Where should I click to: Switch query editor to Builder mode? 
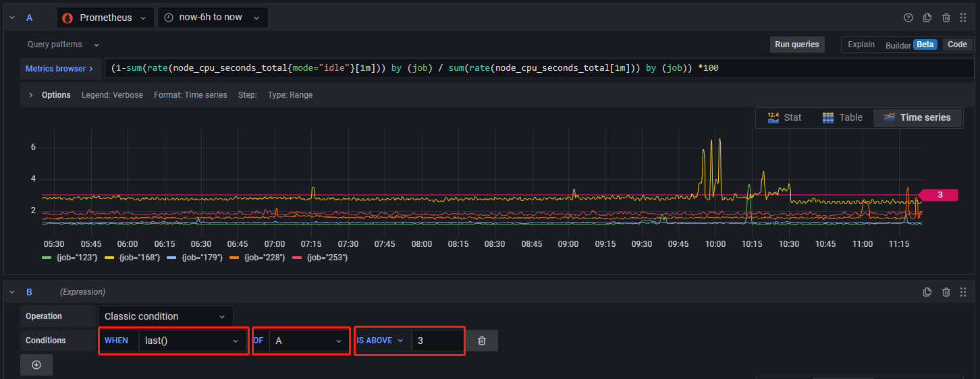click(x=898, y=45)
